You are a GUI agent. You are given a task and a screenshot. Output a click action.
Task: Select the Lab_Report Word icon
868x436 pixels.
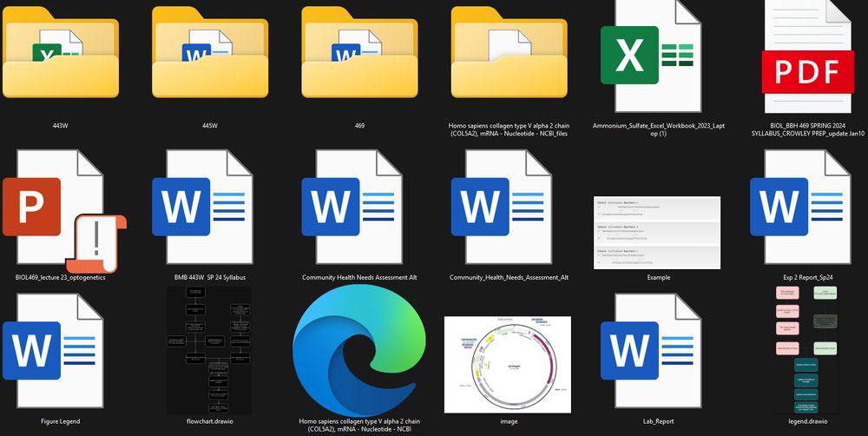click(x=651, y=351)
